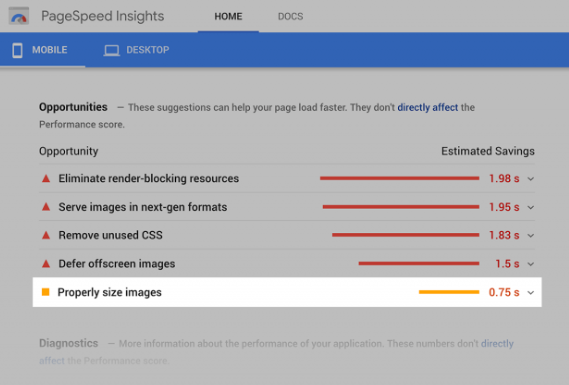
Task: Click the 1.98 s savings bar
Action: [x=400, y=178]
